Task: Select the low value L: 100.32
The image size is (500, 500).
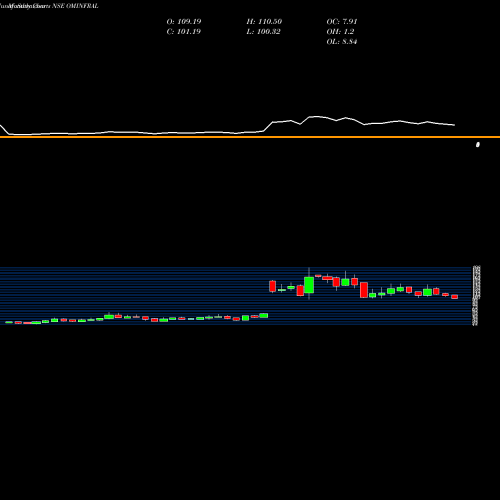Action: pyautogui.click(x=263, y=32)
